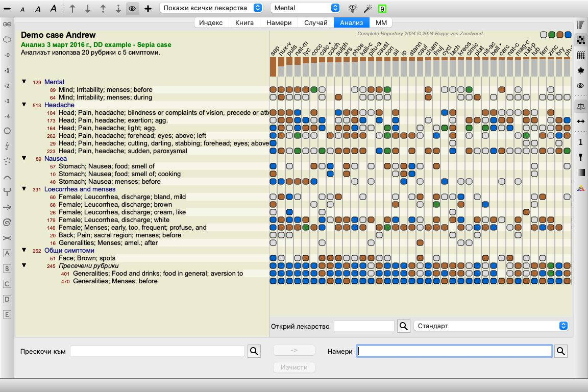Click the magic wand icon
This screenshot has width=588, height=392.
point(367,8)
